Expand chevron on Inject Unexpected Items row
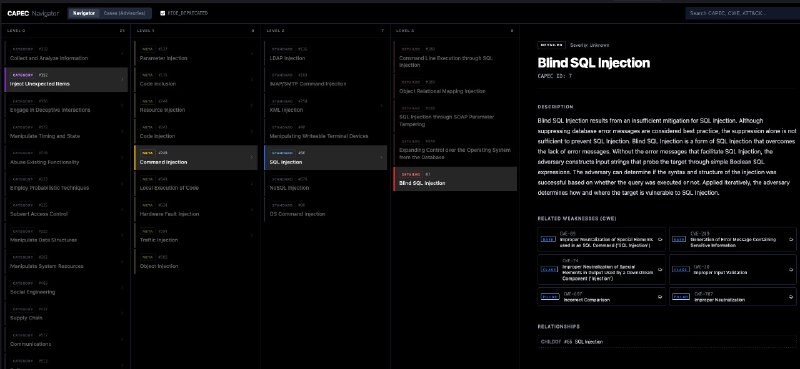The image size is (800, 369). point(122,80)
